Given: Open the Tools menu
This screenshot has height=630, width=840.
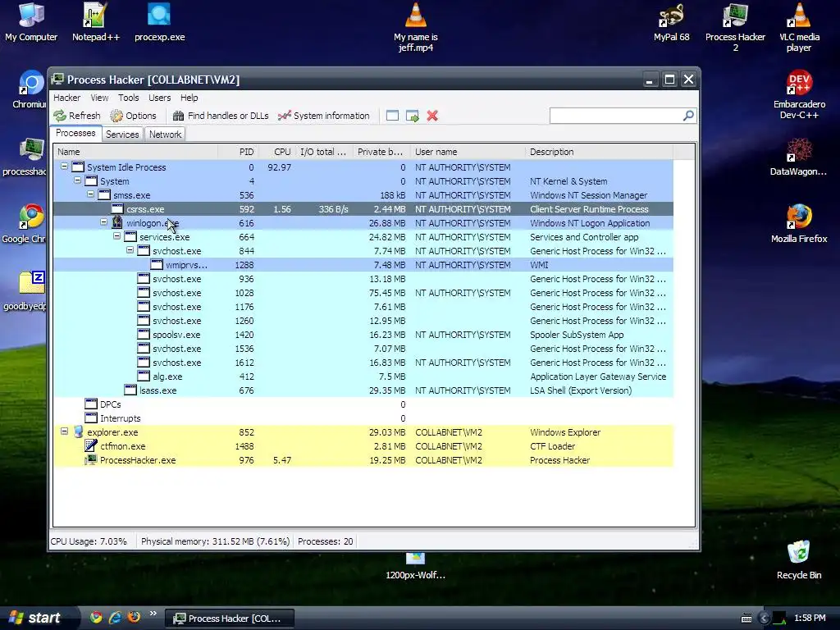Looking at the screenshot, I should pos(129,98).
